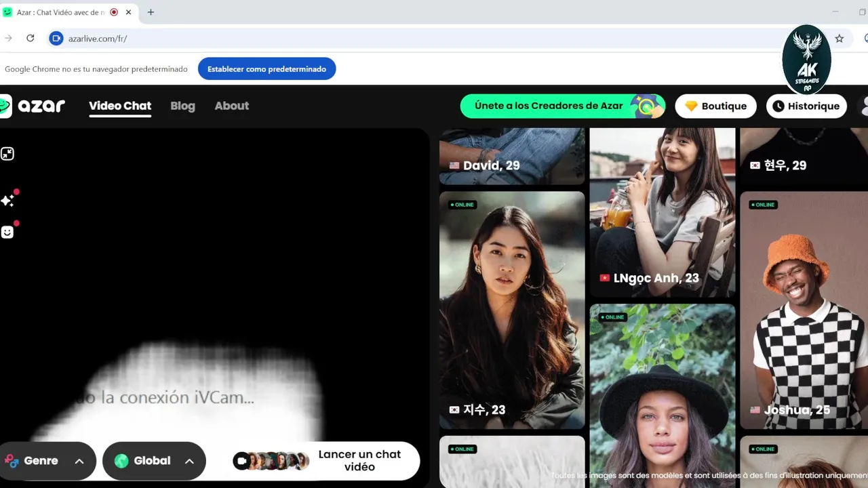This screenshot has height=488, width=868.
Task: Open the woman in black hat profile card
Action: pyautogui.click(x=663, y=396)
